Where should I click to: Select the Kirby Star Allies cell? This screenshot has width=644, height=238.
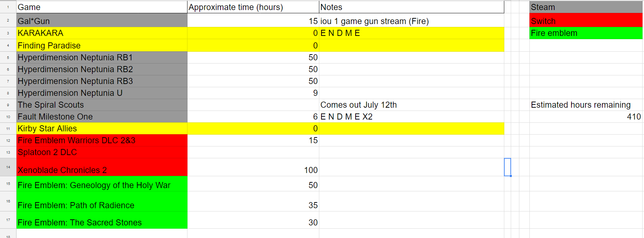tap(102, 129)
